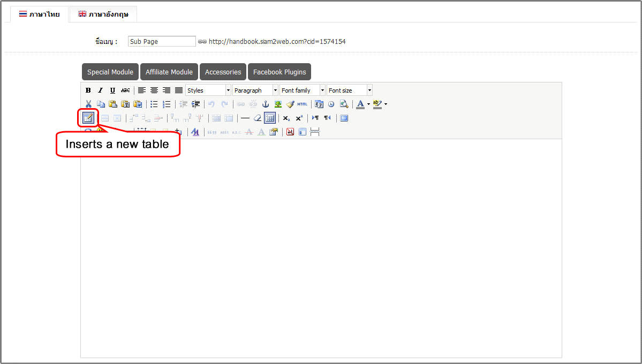This screenshot has width=642, height=364.
Task: Align text to the right
Action: [x=166, y=90]
